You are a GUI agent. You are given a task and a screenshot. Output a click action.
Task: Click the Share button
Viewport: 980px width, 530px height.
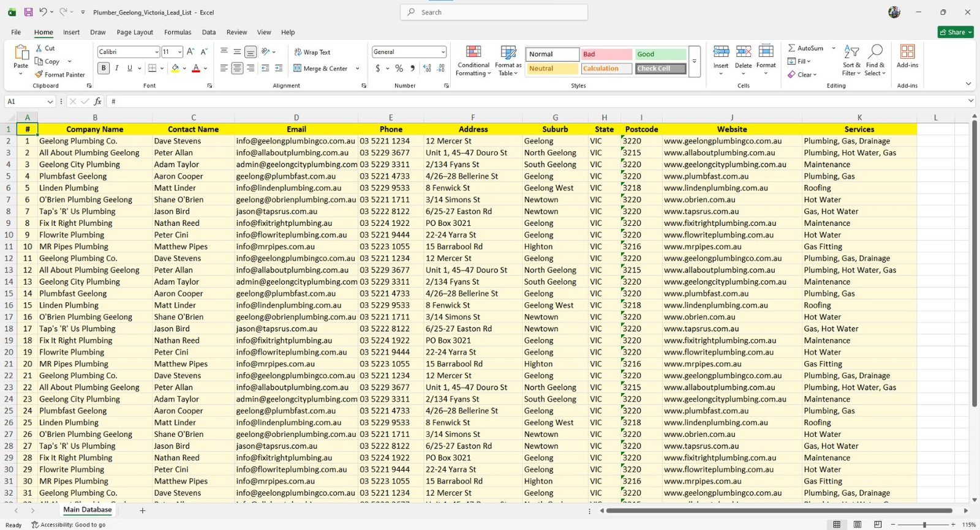(x=956, y=32)
